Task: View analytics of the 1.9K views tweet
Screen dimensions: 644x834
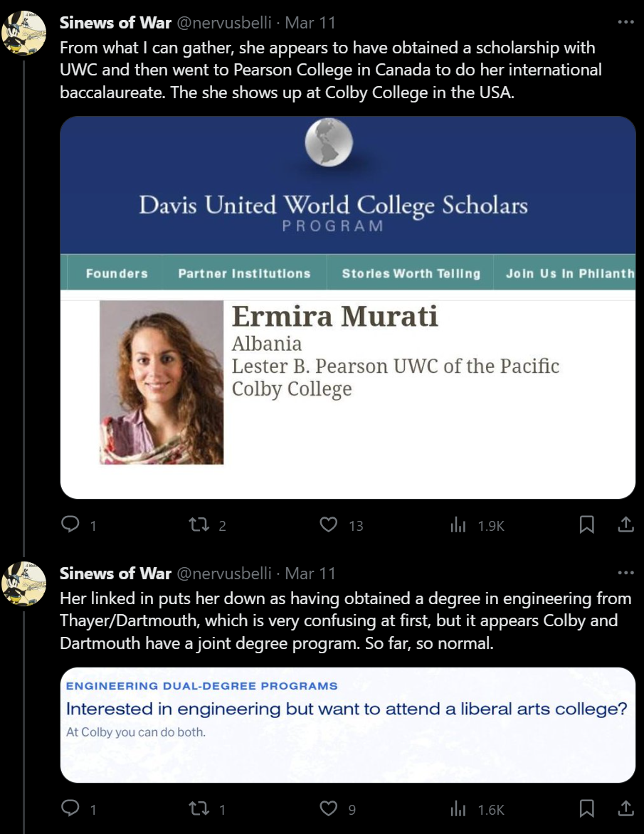Action: [x=459, y=525]
